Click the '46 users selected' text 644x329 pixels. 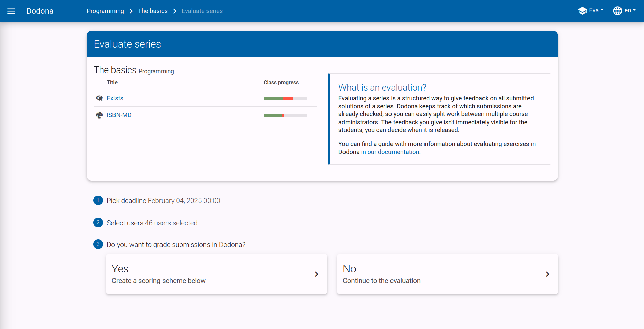point(171,223)
